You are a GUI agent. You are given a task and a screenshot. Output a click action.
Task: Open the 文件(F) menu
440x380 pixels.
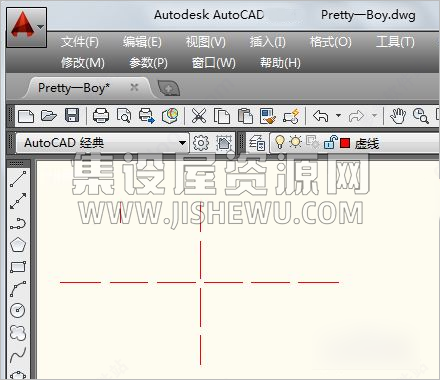coord(80,42)
